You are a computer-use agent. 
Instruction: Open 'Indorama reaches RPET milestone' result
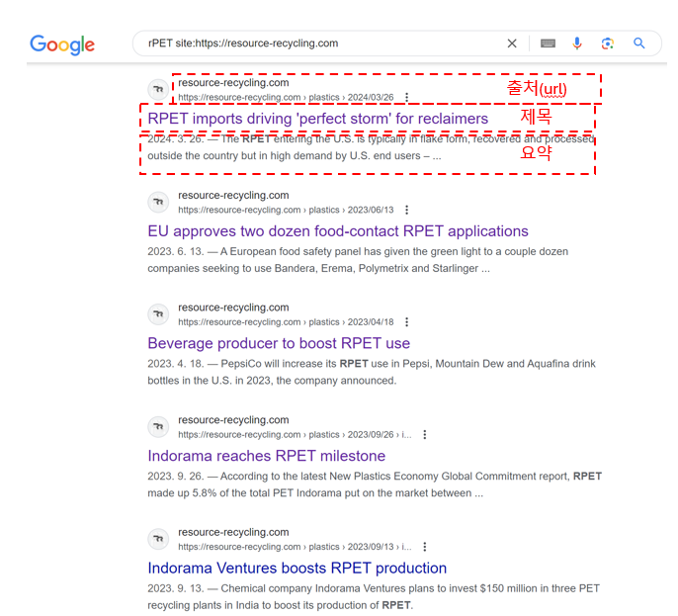pos(267,456)
